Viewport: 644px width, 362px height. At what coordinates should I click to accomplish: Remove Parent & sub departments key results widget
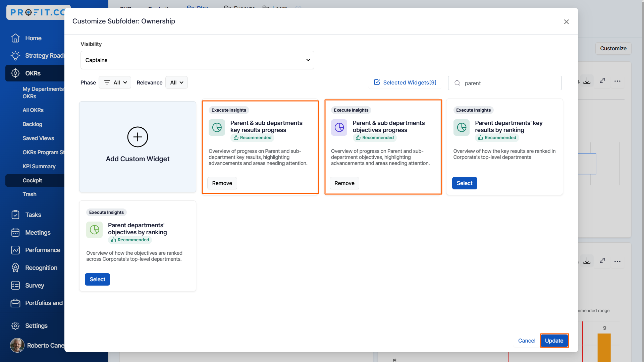point(222,183)
